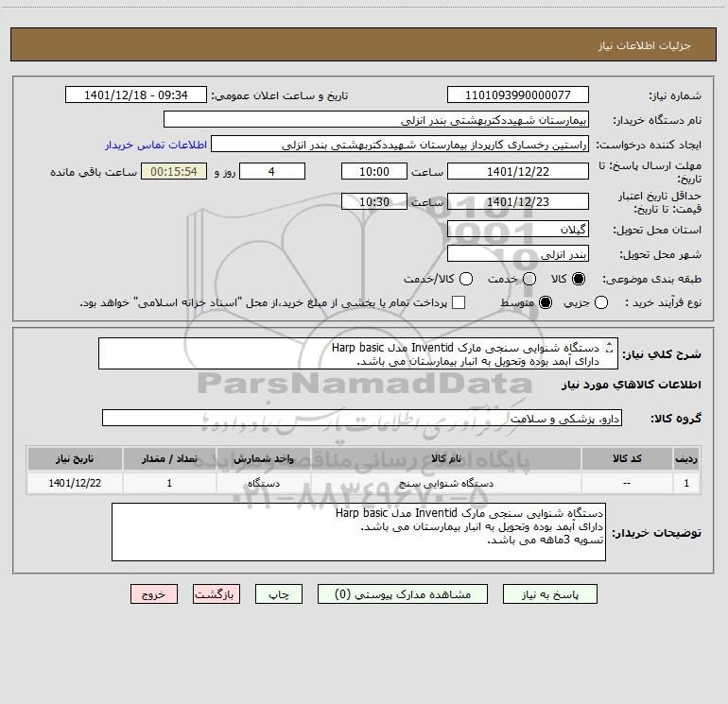Click the کد کالا column header
728x704 pixels.
627,458
